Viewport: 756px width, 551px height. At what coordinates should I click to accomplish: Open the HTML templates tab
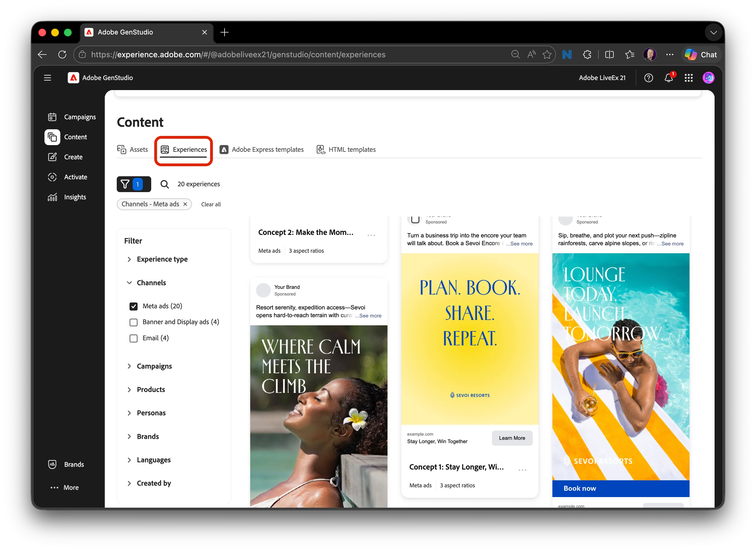tap(346, 149)
